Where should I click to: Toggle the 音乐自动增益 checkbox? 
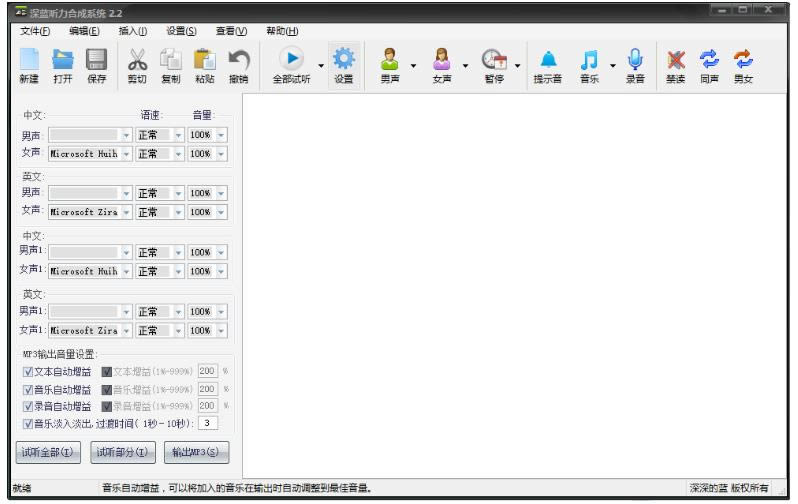[28, 390]
